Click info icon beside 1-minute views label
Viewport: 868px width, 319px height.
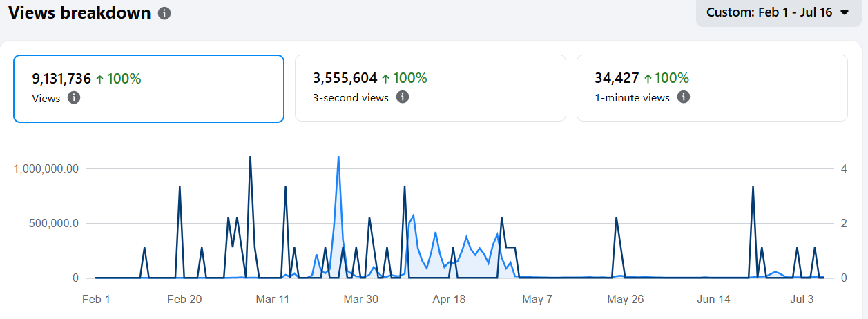tap(684, 97)
